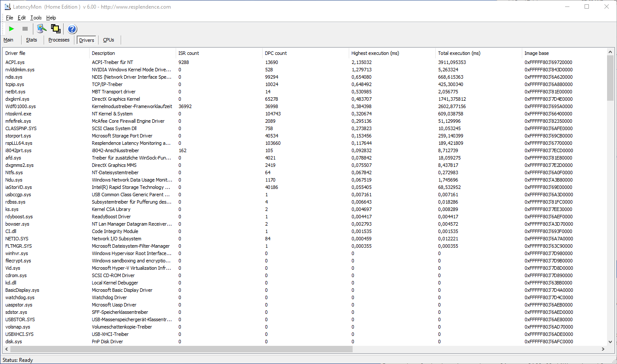617x364 pixels.
Task: Click the overlapping windows toolbar icon
Action: click(56, 29)
